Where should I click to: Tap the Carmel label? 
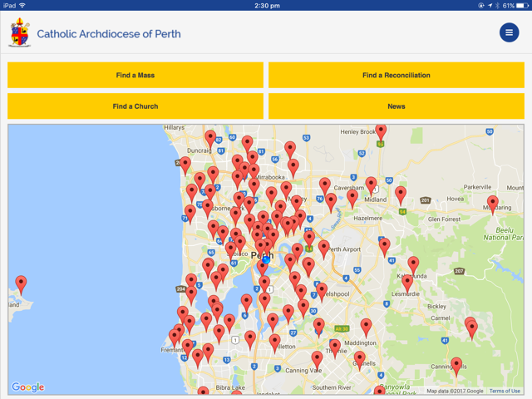pyautogui.click(x=441, y=318)
